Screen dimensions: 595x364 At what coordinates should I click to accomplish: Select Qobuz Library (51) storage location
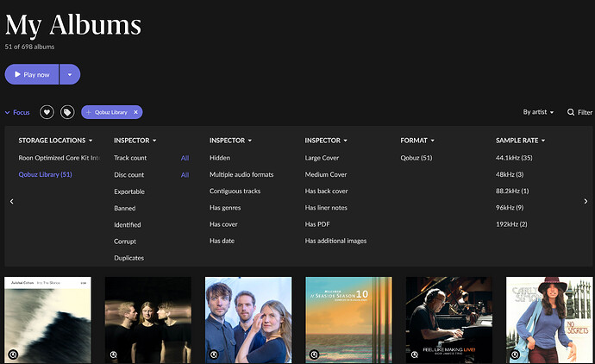click(x=45, y=174)
